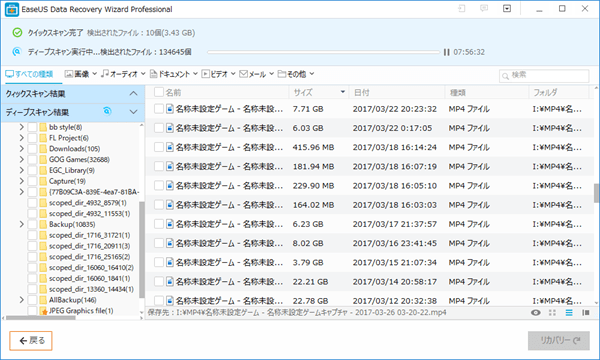Viewport: 600px width, 360px height.
Task: Expand the bb style(8) tree node
Action: click(x=22, y=127)
